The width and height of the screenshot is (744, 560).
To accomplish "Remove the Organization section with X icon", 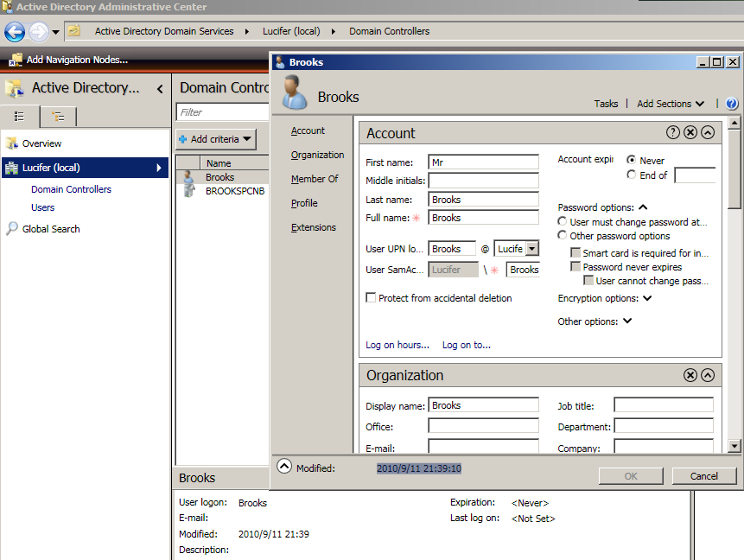I will click(x=690, y=375).
